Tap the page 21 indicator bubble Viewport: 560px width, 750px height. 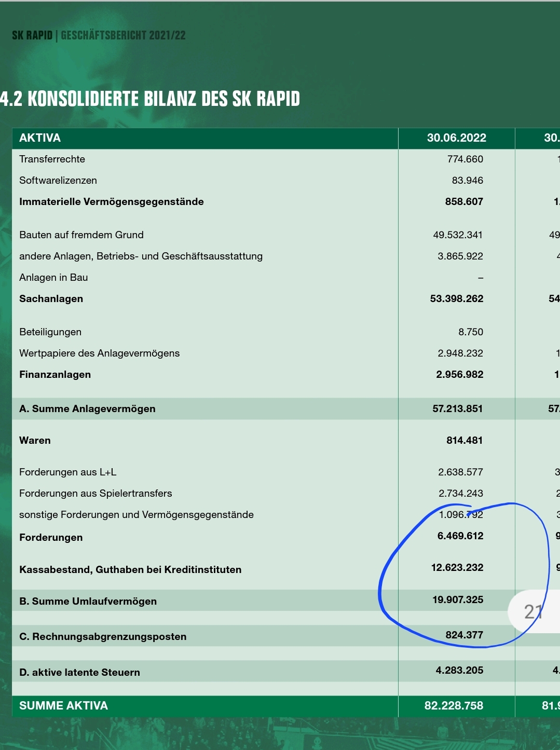click(535, 612)
